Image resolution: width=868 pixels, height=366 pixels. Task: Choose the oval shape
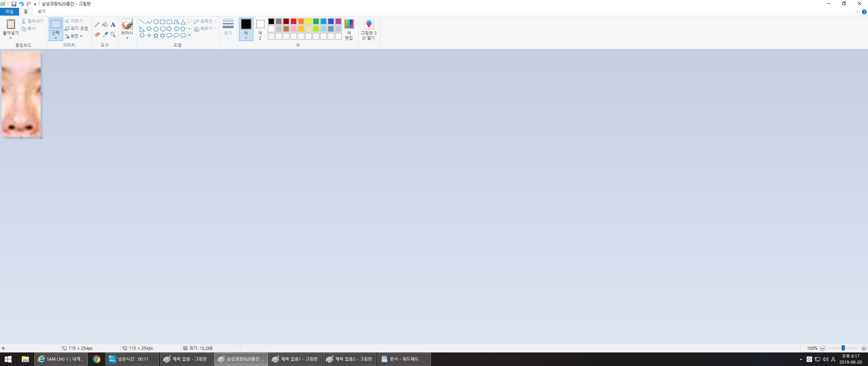[156, 22]
